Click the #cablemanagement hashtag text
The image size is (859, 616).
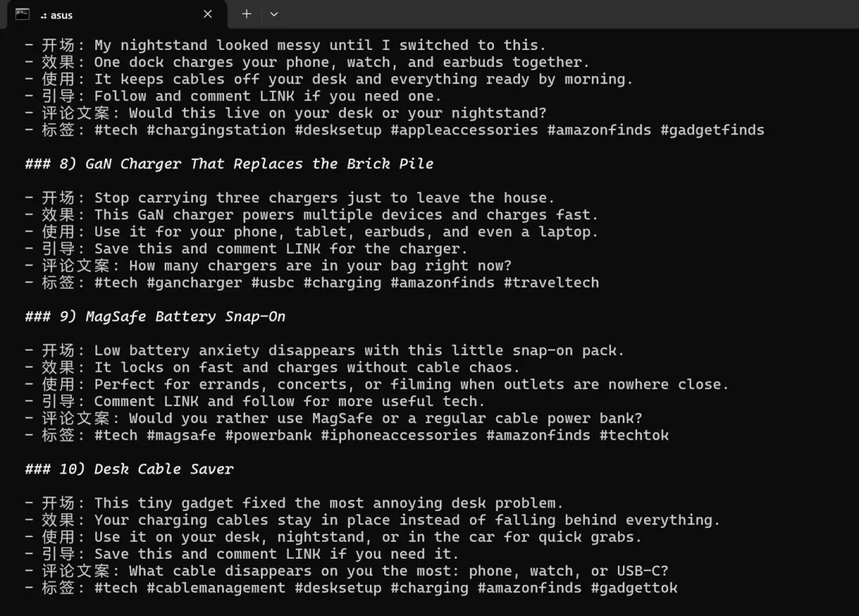point(216,588)
